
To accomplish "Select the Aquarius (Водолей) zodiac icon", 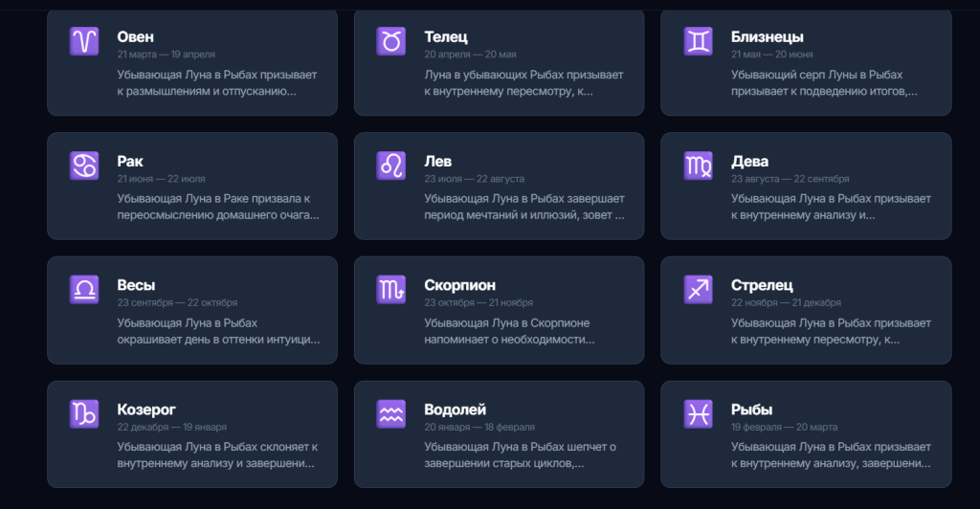I will 390,413.
